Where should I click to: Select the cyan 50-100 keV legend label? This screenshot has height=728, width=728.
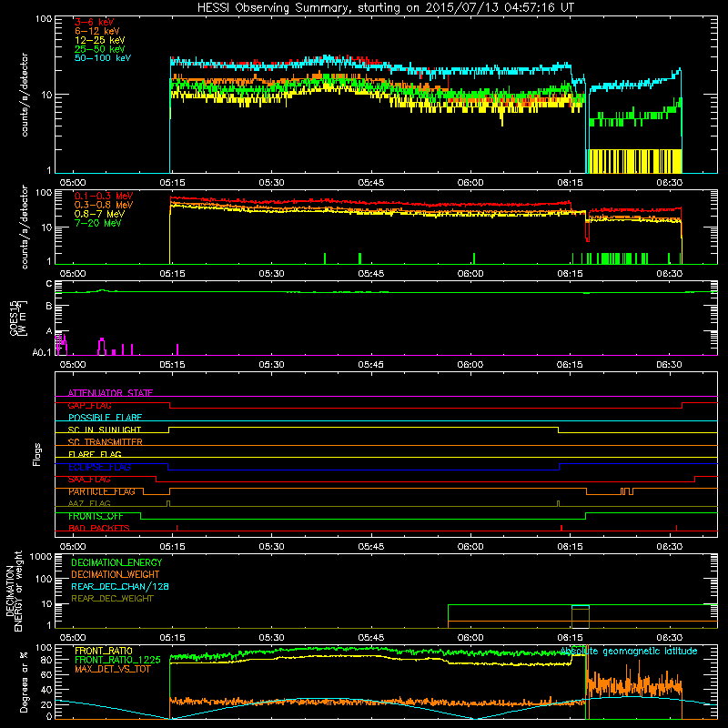103,57
